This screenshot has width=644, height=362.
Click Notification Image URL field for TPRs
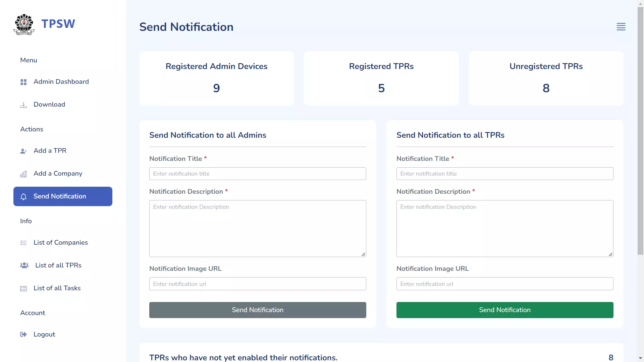tap(505, 283)
